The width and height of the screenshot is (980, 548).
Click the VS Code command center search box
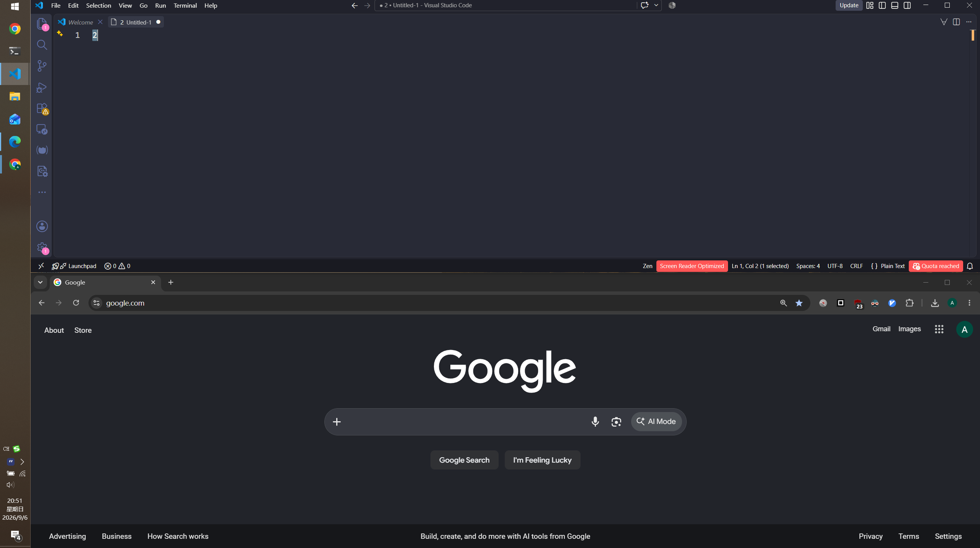point(505,5)
